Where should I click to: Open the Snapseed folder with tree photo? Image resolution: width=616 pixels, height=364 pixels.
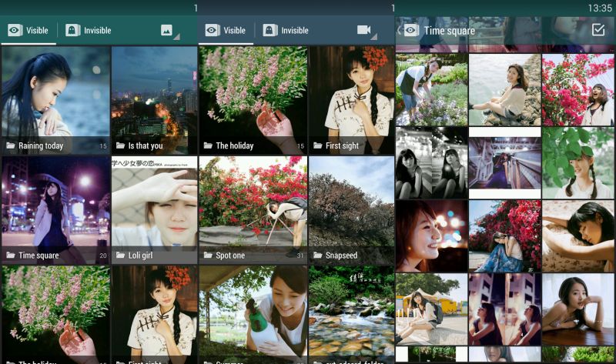[352, 210]
